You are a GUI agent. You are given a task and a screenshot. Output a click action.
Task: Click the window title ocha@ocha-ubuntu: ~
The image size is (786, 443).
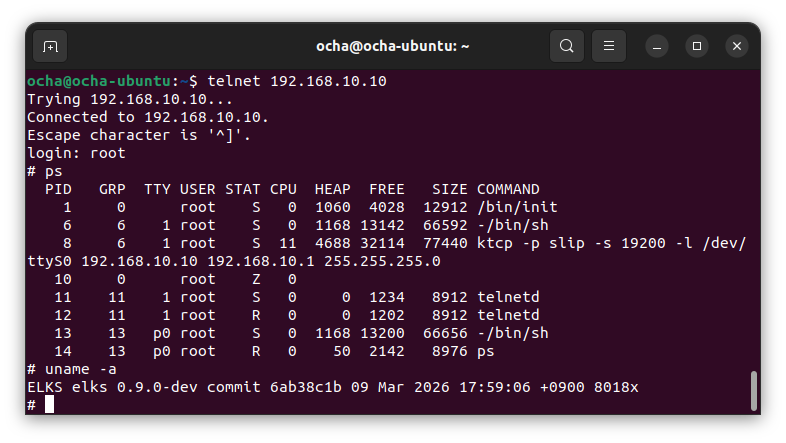(393, 46)
